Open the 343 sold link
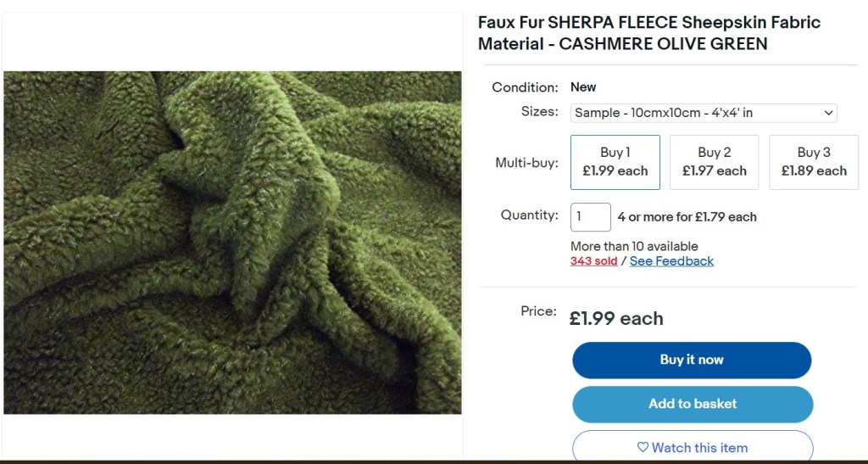The width and height of the screenshot is (868, 464). coord(593,261)
